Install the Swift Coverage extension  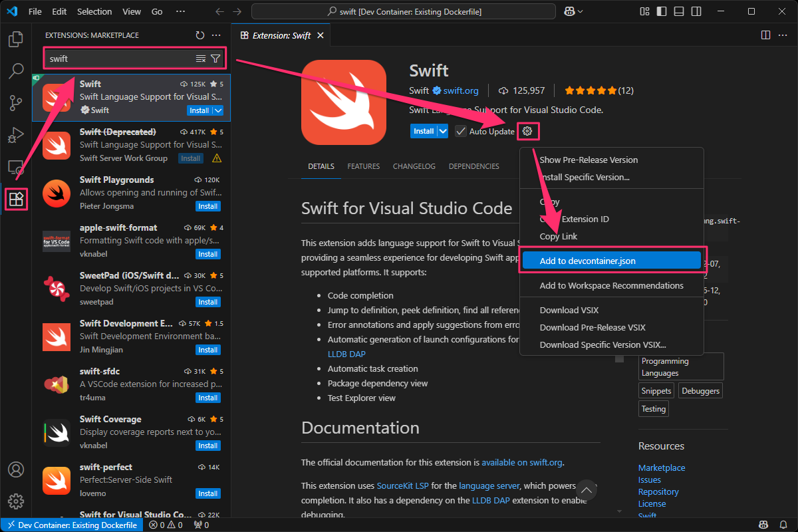208,446
